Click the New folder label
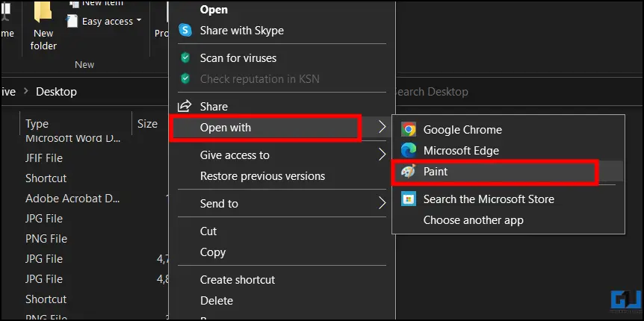The width and height of the screenshot is (644, 321). (43, 40)
